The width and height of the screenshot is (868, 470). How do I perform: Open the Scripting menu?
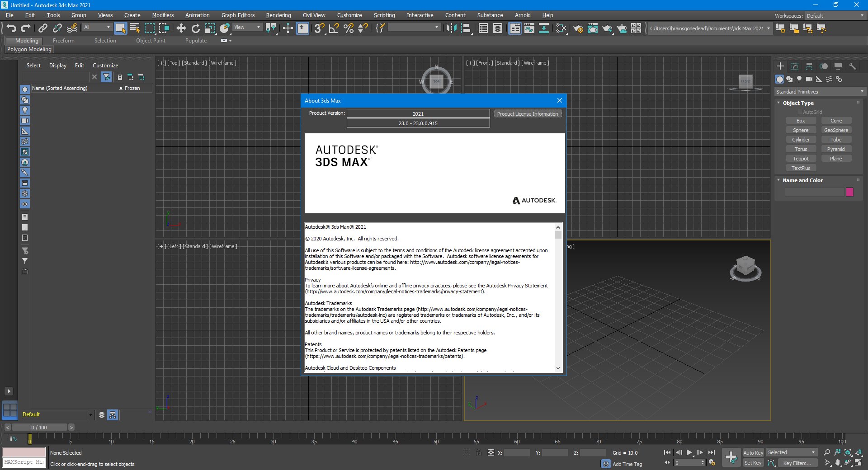[x=384, y=15]
